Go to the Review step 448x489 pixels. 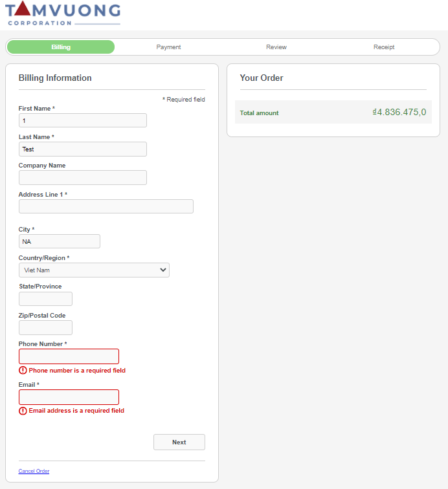click(276, 47)
